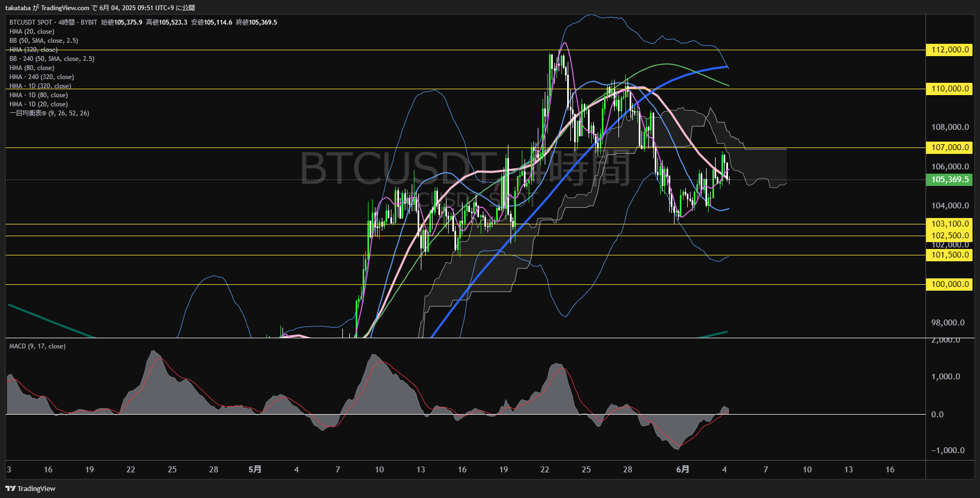This screenshot has width=980, height=498.
Task: Click the 101,500.0 yellow price label
Action: 949,255
